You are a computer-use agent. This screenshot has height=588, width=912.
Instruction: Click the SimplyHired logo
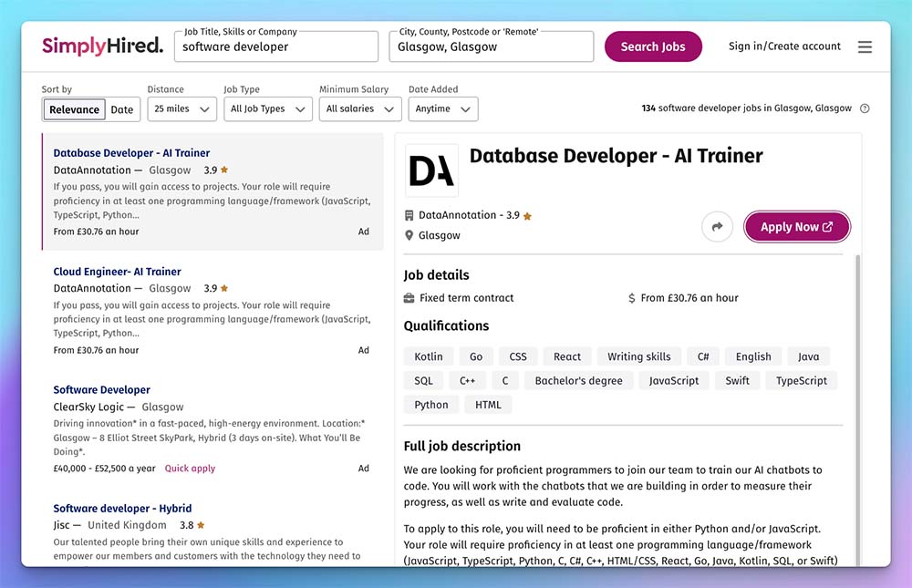pyautogui.click(x=102, y=46)
